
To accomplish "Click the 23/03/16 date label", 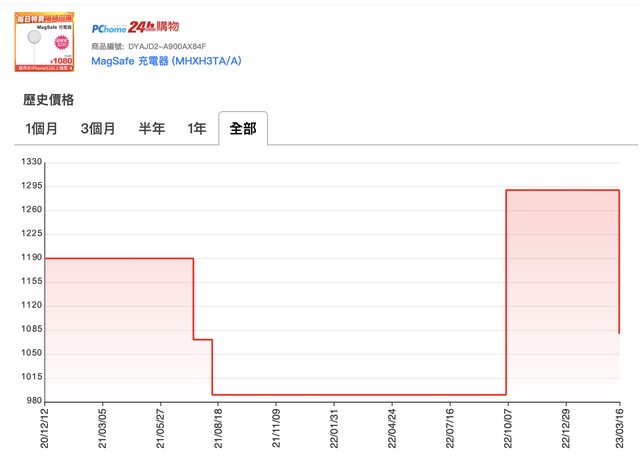I will [620, 428].
